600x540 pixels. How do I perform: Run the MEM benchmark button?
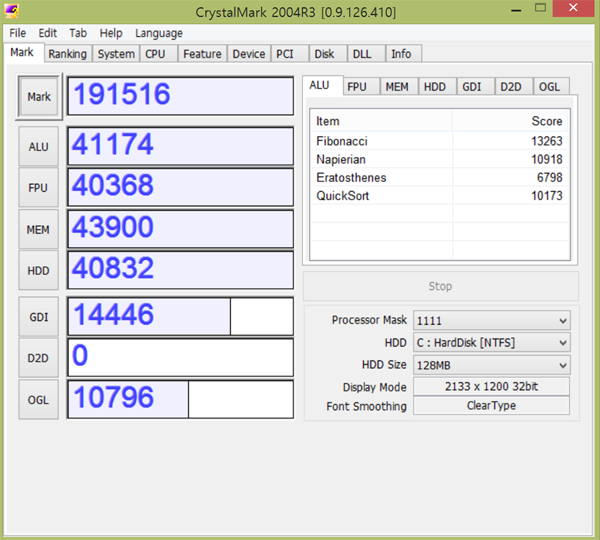(x=39, y=229)
